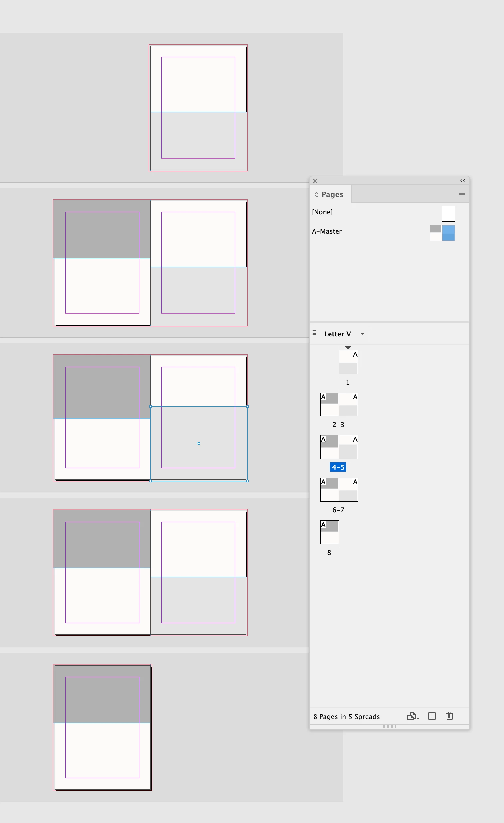This screenshot has height=823, width=504.
Task: Select the dark gray frame on page 4
Action: coord(102,387)
